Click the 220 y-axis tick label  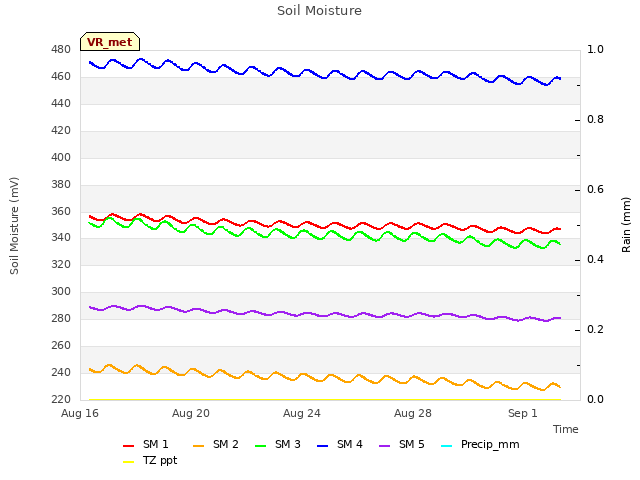click(x=61, y=400)
